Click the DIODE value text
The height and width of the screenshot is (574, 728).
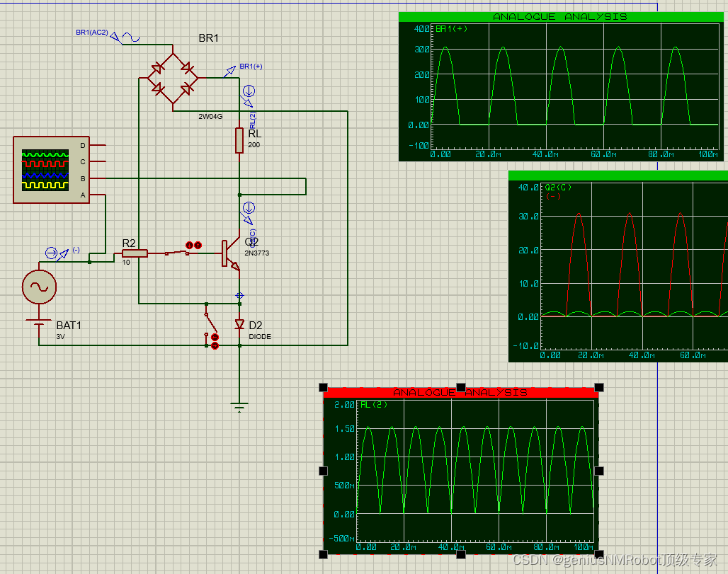click(x=260, y=336)
